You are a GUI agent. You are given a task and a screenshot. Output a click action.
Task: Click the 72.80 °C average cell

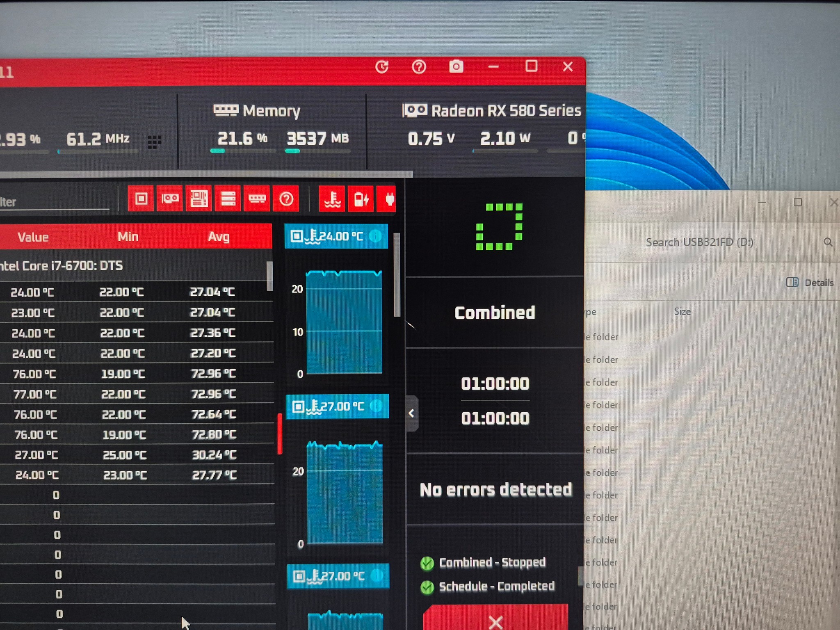point(214,434)
